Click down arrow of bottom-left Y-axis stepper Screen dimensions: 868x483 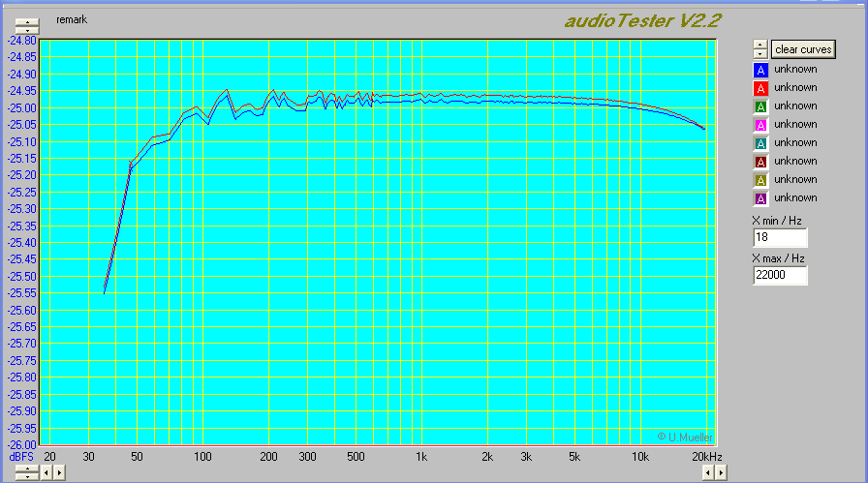(27, 476)
